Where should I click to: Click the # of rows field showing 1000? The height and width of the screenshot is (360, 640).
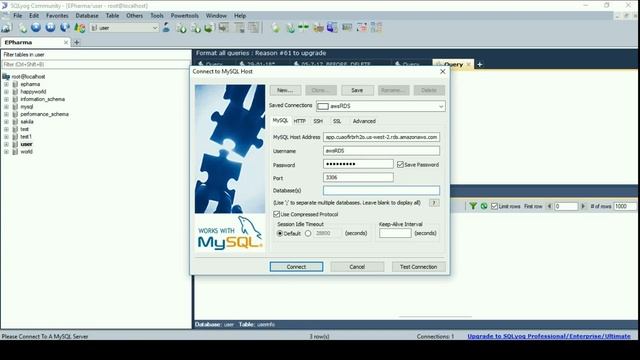(x=625, y=206)
